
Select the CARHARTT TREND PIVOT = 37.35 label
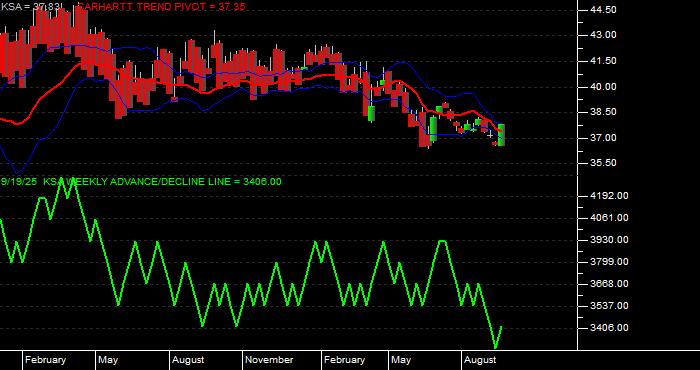click(x=161, y=6)
